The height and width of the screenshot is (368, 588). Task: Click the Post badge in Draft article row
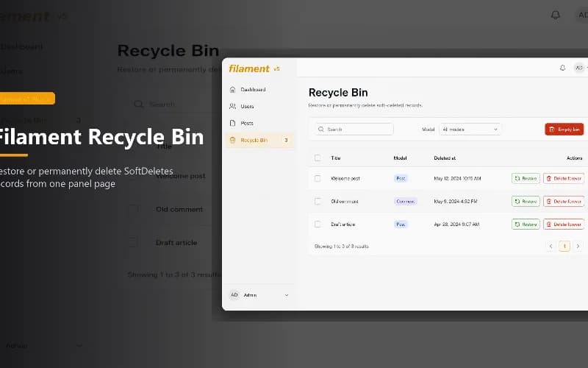pos(401,224)
